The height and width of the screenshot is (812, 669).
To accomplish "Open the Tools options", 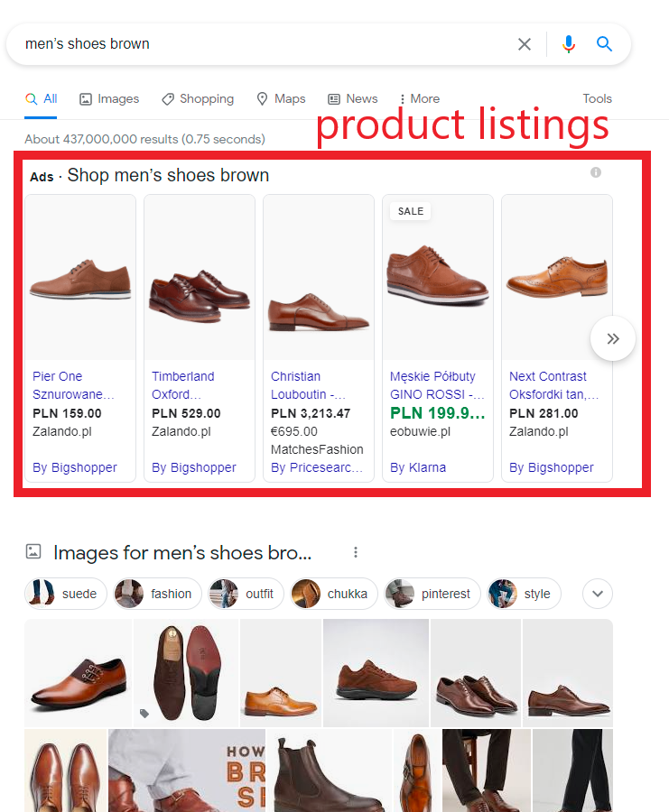I will (x=597, y=99).
